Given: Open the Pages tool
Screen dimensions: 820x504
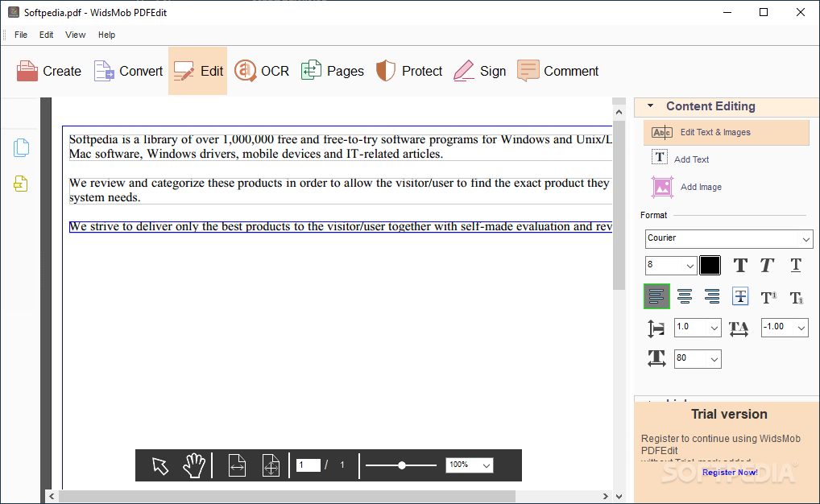Looking at the screenshot, I should coord(332,71).
